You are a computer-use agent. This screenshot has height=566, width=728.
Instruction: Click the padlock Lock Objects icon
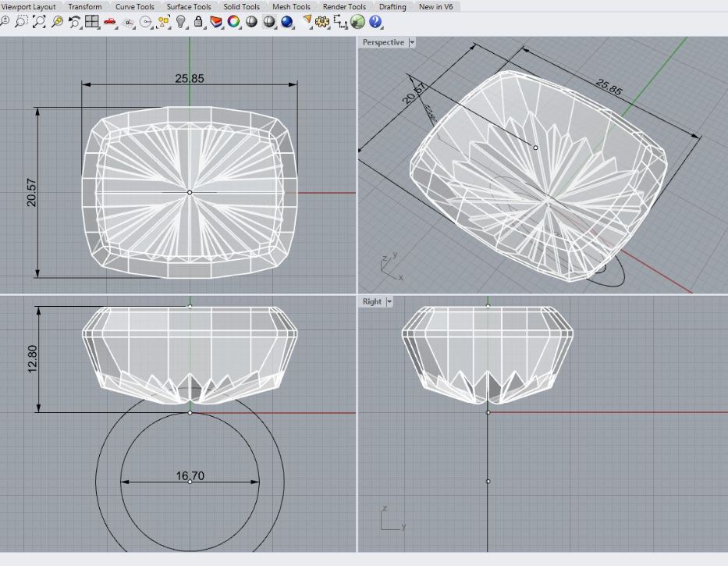(199, 22)
